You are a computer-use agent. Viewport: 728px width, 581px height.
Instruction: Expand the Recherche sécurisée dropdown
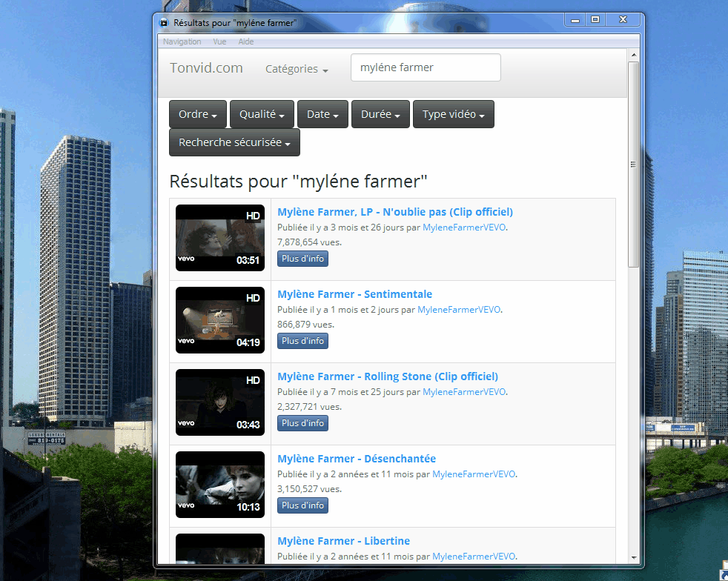pos(234,142)
